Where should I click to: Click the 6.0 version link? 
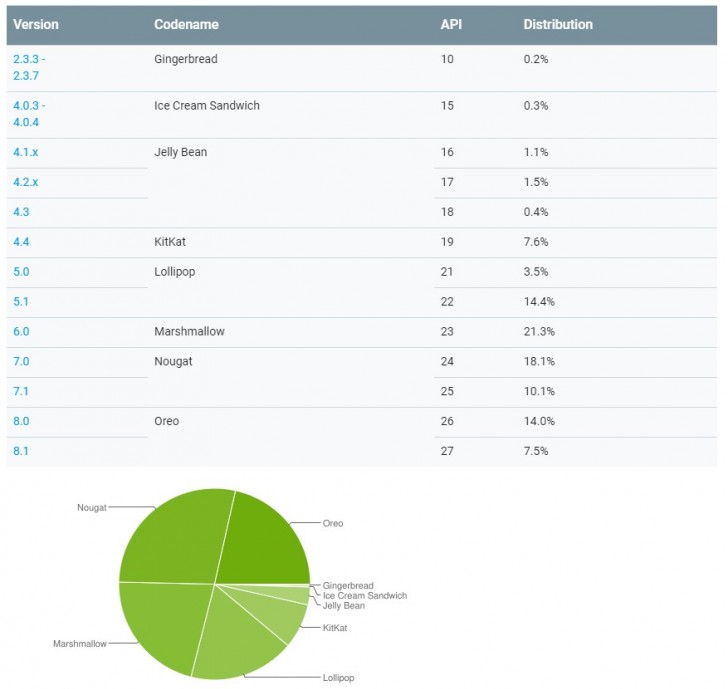pyautogui.click(x=21, y=332)
